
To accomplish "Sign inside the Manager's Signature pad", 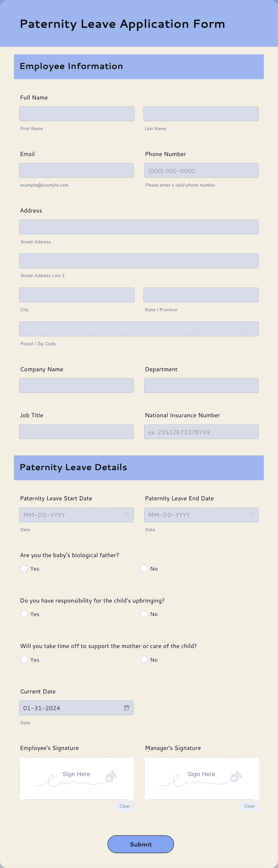I will click(x=201, y=778).
